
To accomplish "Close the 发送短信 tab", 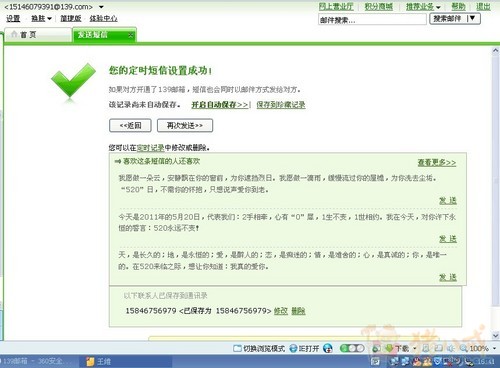I will (x=131, y=35).
